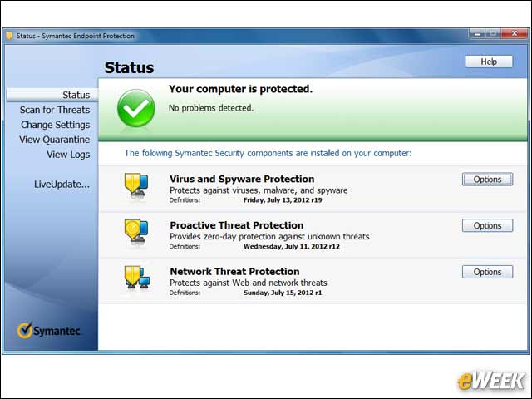
Task: Click the Symantec shield icon in title bar
Action: pyautogui.click(x=9, y=36)
